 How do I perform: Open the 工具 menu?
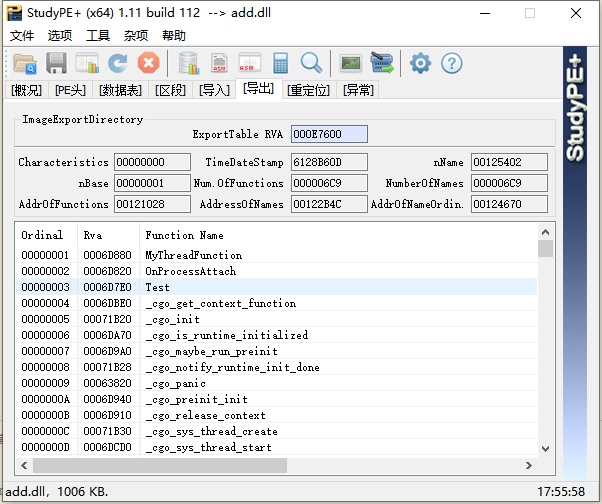coord(98,36)
